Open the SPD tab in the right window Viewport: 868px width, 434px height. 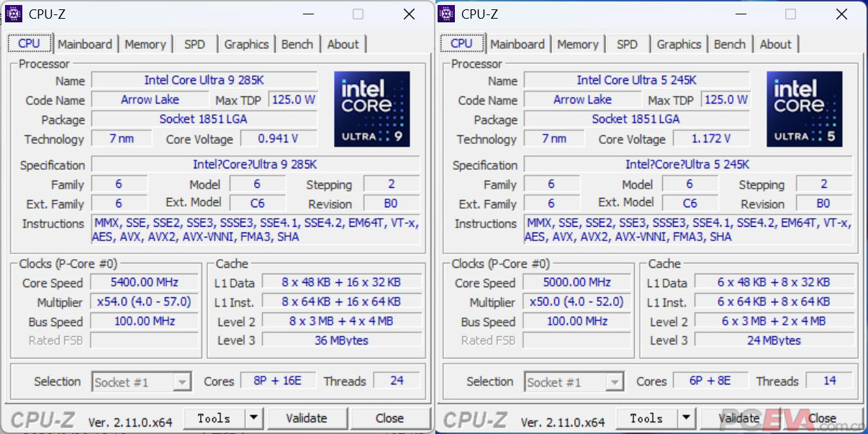[627, 44]
